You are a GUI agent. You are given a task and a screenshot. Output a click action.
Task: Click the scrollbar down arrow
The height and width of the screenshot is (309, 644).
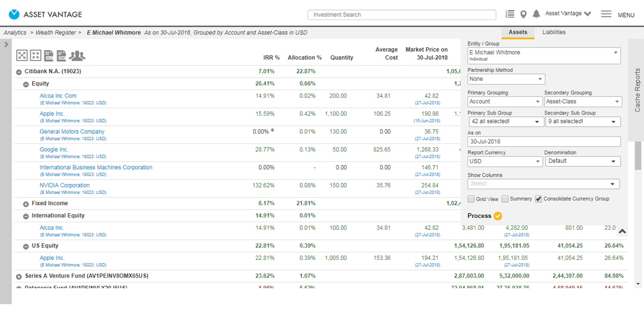click(x=638, y=284)
